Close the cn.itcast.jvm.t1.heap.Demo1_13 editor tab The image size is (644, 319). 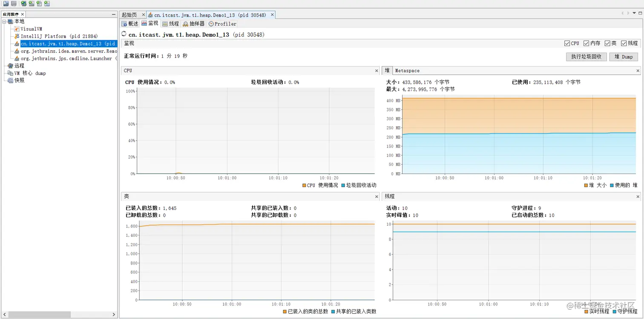(272, 15)
